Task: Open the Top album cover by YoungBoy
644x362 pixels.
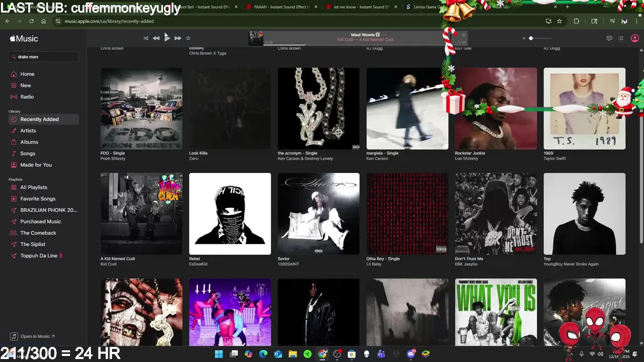Action: pyautogui.click(x=584, y=214)
